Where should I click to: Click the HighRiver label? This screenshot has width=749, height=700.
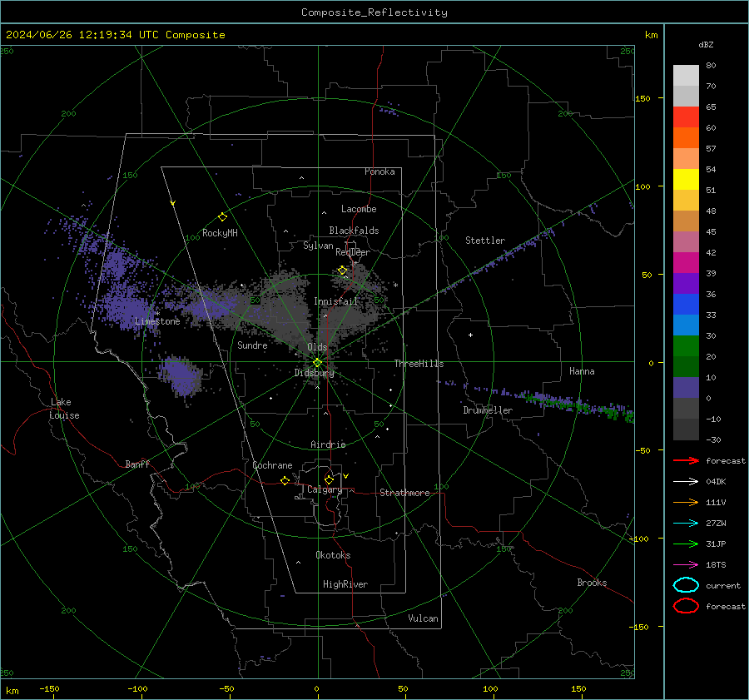pyautogui.click(x=345, y=584)
